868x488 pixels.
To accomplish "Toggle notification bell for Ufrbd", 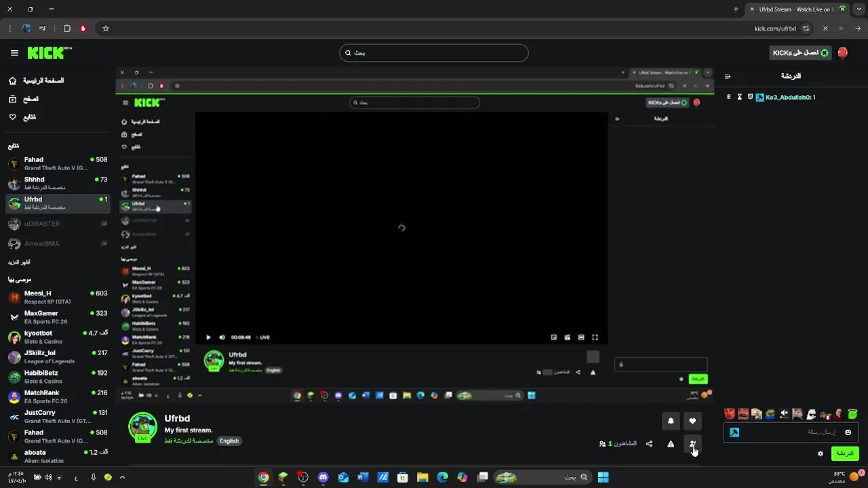I will click(671, 421).
